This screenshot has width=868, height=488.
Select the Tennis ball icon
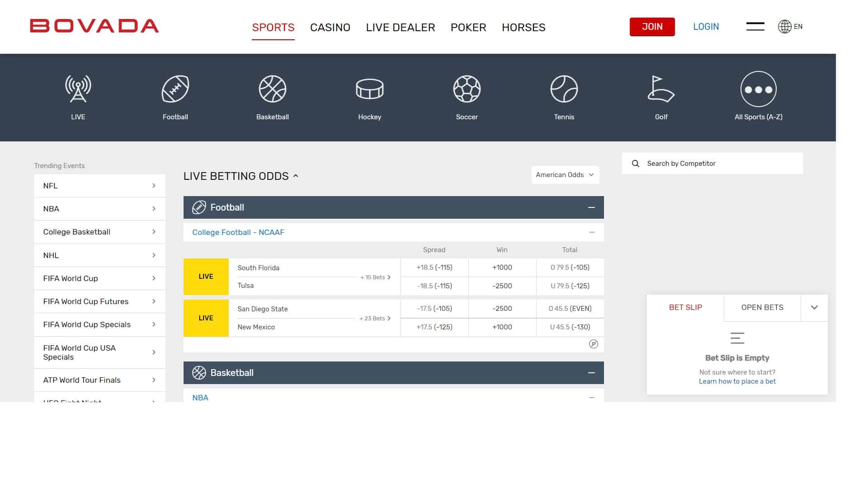[x=564, y=89]
